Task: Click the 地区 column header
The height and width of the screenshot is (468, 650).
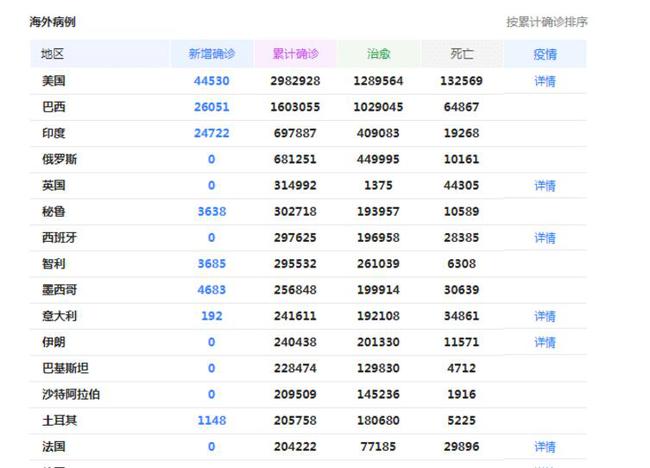Action: (53, 54)
